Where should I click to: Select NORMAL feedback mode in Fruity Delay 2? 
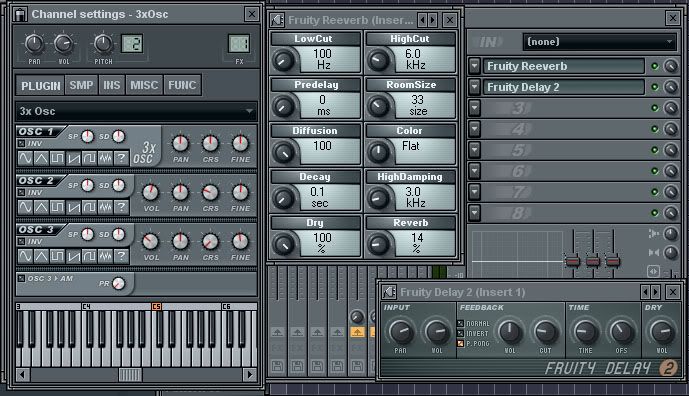coord(461,323)
